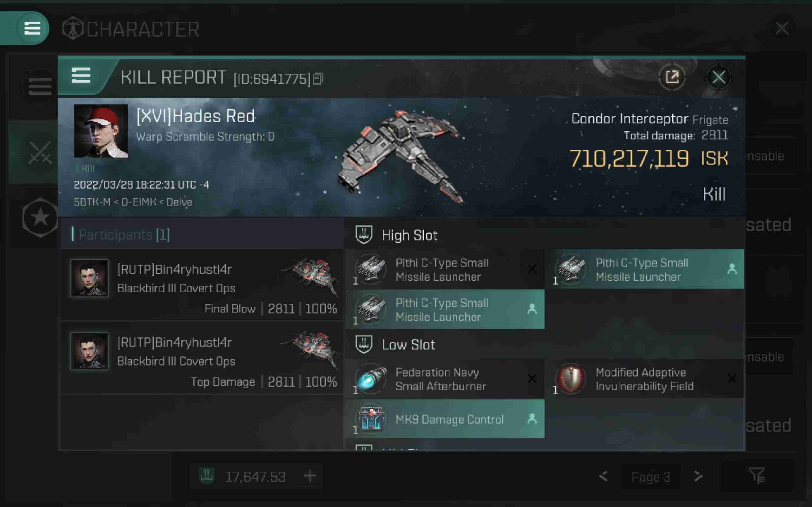Viewport: 812px width, 507px height.
Task: Toggle dropped state of MK9 Damage Control
Action: tap(531, 420)
